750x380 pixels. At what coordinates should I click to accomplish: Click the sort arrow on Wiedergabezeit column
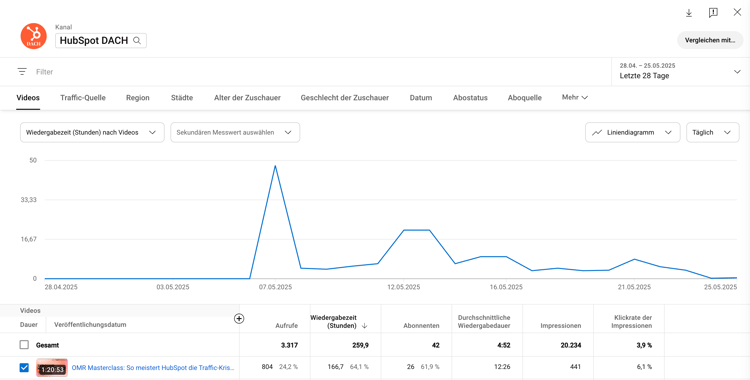click(364, 326)
